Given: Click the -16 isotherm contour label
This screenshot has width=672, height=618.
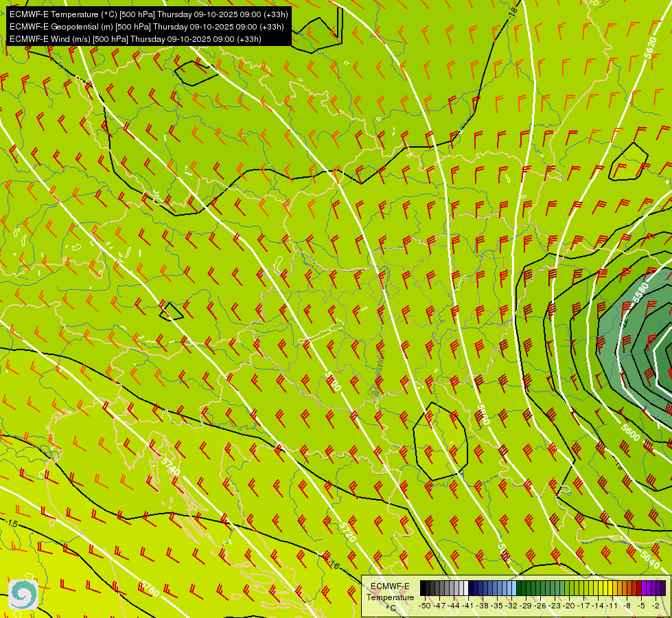Looking at the screenshot, I should 332,564.
